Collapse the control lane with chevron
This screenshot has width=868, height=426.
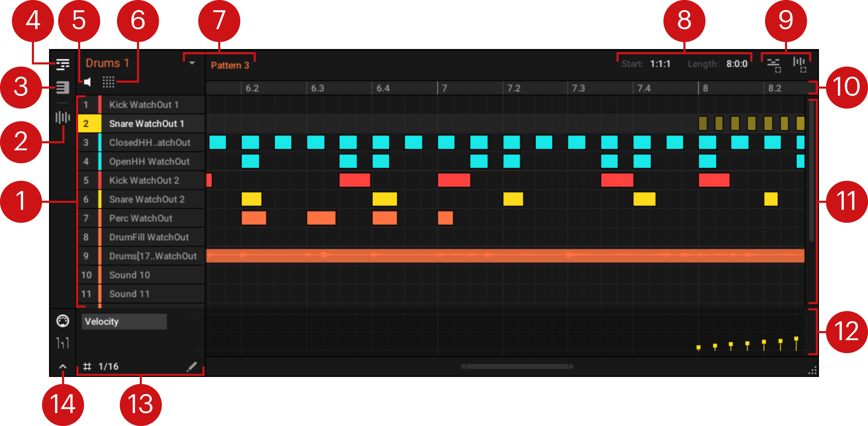click(x=63, y=366)
